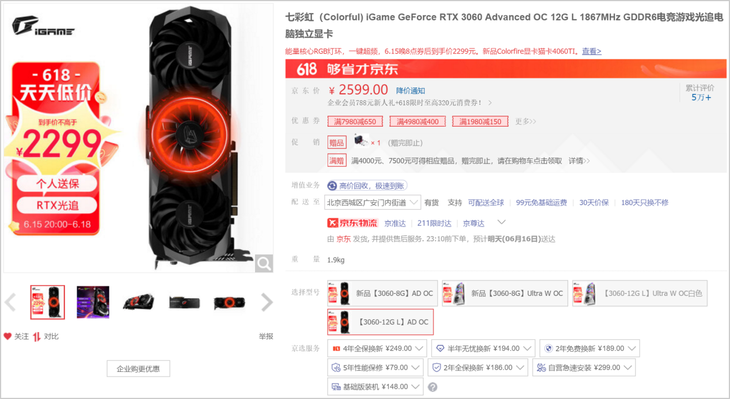The height and width of the screenshot is (399, 730).
Task: Open the 查看> link in promo text
Action: tap(591, 51)
